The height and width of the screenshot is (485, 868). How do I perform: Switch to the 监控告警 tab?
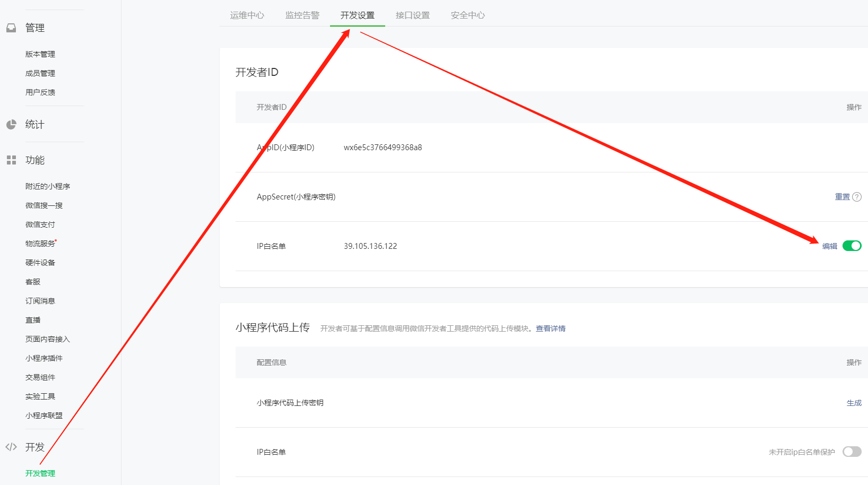pos(302,15)
